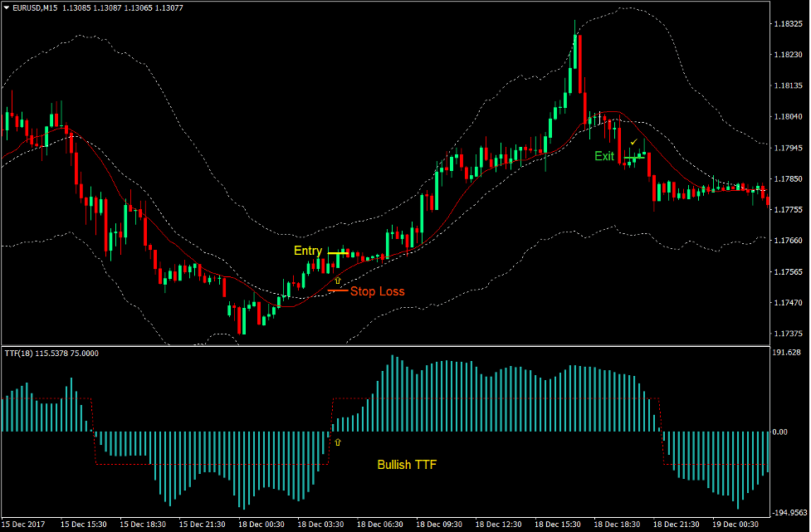This screenshot has height=532, width=811.
Task: Click the EURUSD,M15 chart title text
Action: point(40,7)
